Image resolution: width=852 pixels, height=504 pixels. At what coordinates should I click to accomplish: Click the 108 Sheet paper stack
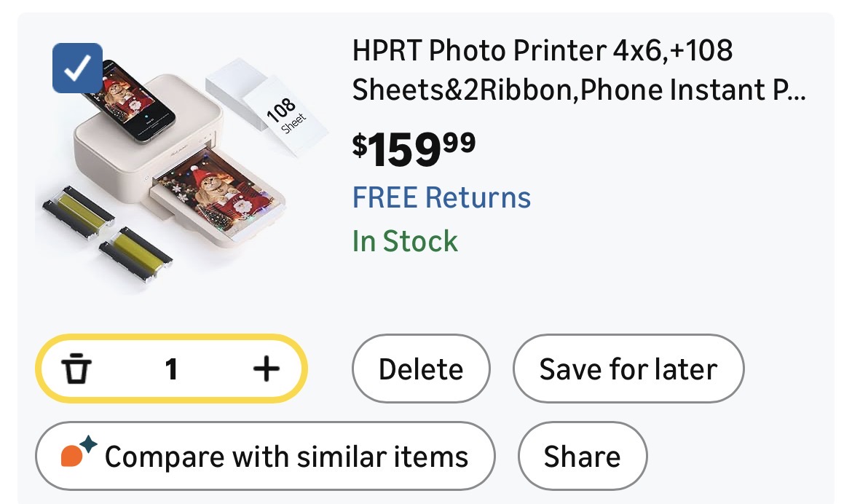pos(271,109)
